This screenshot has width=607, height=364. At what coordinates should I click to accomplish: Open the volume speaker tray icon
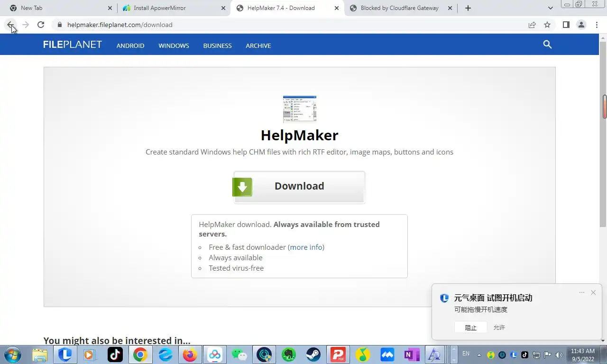(x=559, y=355)
